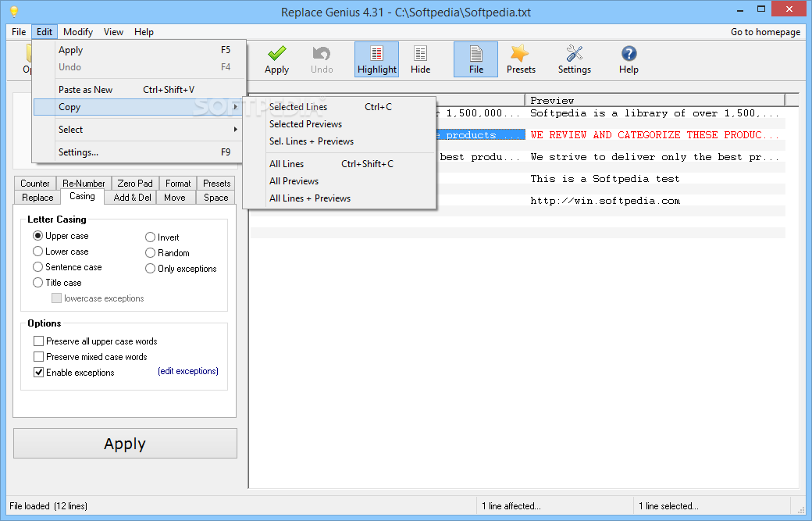Image resolution: width=812 pixels, height=521 pixels.
Task: Switch to the Counter tab
Action: [x=34, y=184]
